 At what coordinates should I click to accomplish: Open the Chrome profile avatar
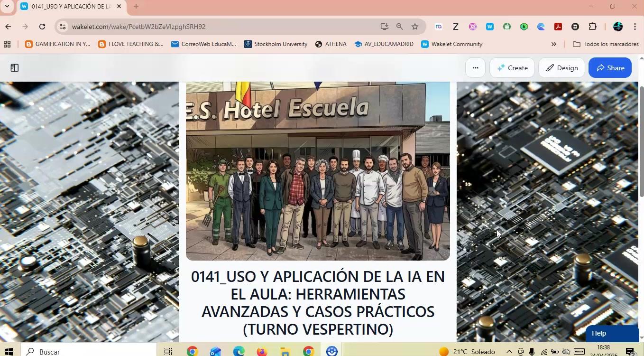[618, 27]
